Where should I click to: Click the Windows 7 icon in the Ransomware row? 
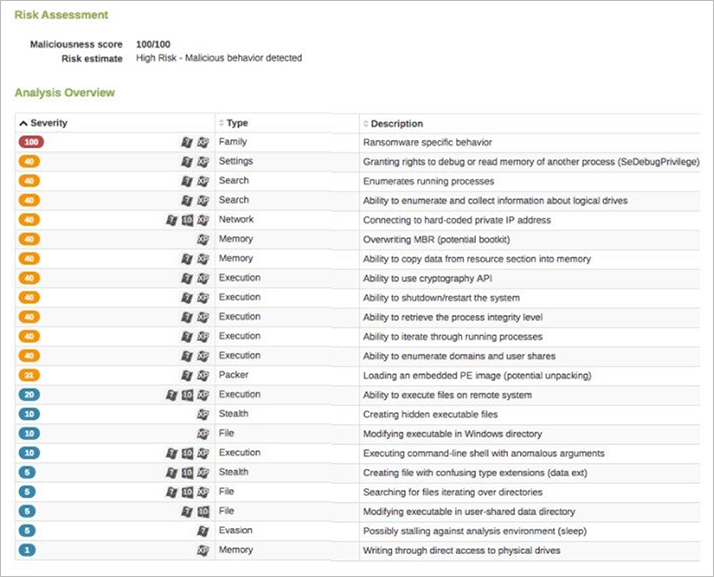pos(187,143)
